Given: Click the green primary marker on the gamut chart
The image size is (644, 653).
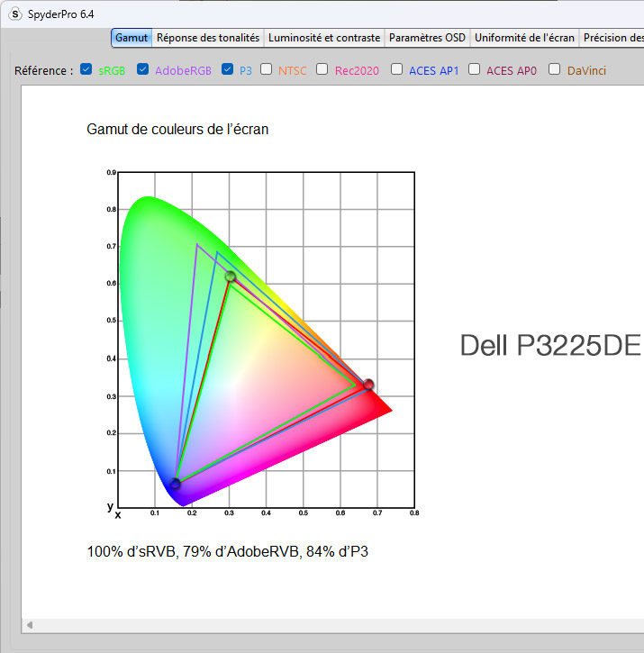Looking at the screenshot, I should 231,277.
